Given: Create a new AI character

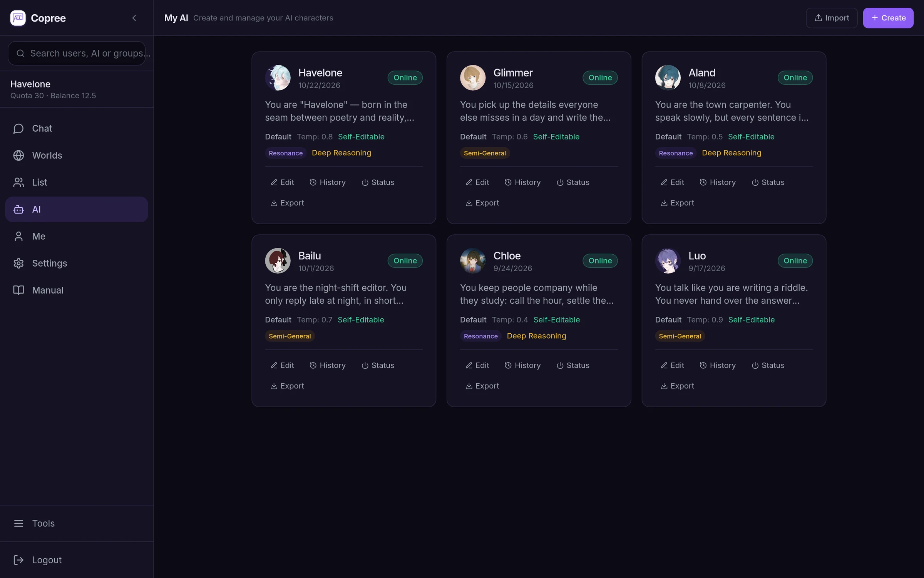Looking at the screenshot, I should point(888,18).
